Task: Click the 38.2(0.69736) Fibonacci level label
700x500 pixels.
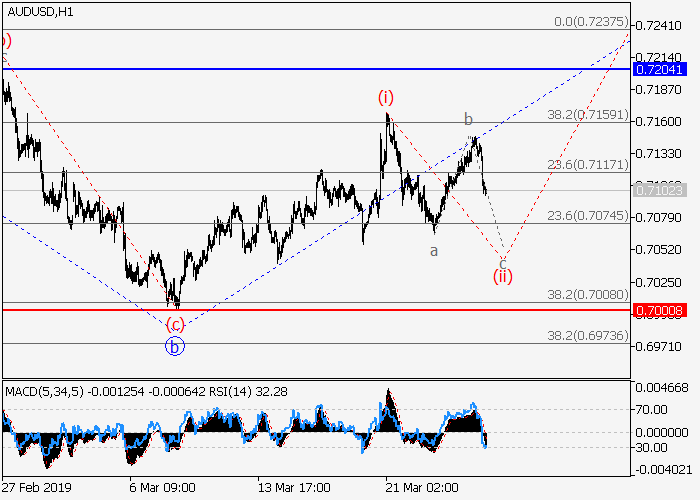Action: (587, 336)
